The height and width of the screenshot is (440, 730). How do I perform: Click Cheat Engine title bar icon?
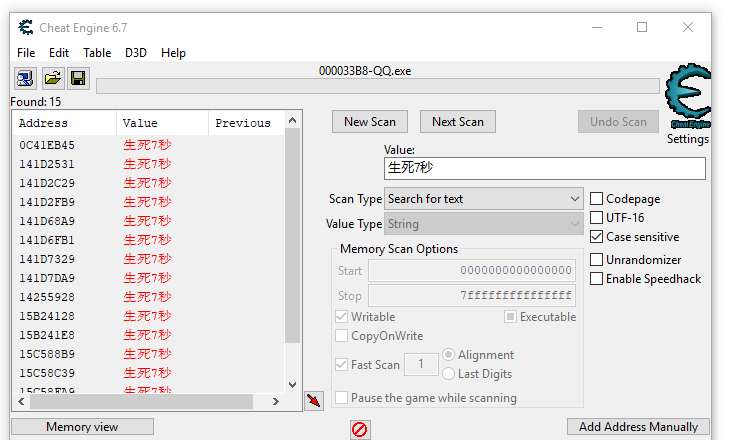click(x=26, y=27)
